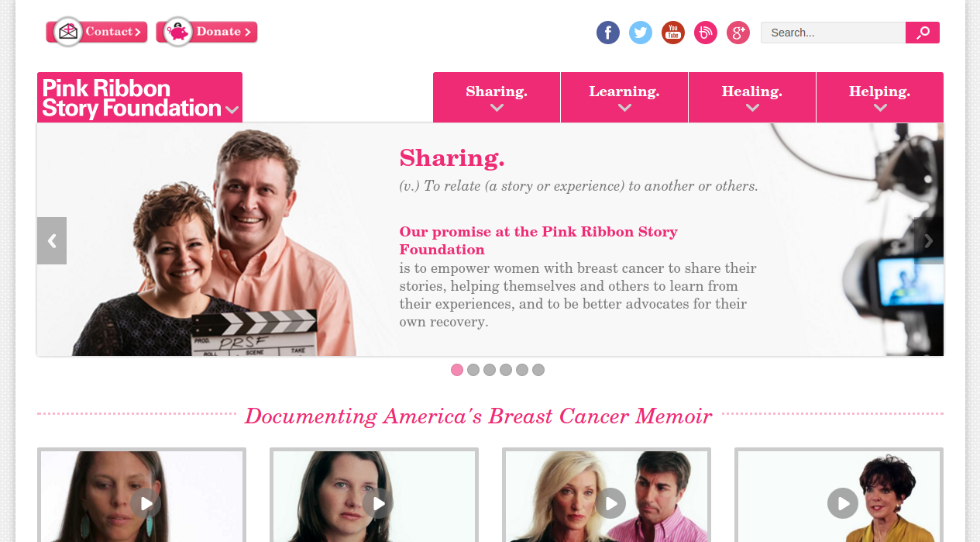Open the Learning. navigation tab

pos(624,98)
